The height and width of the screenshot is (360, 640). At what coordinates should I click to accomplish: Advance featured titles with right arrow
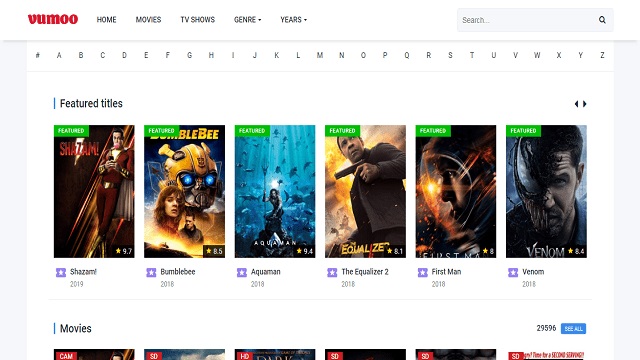584,104
